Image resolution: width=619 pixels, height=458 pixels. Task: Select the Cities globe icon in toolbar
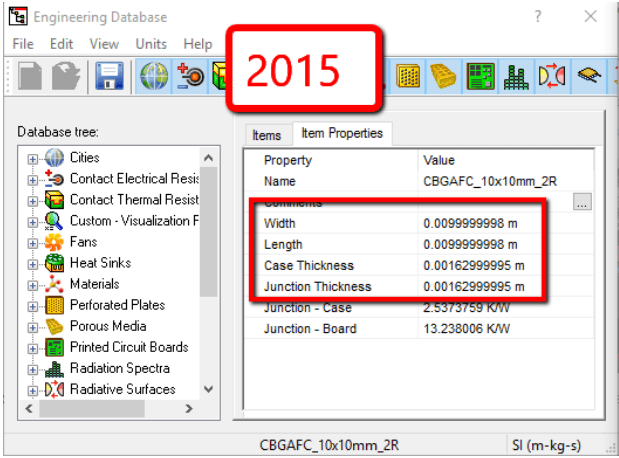coord(153,76)
